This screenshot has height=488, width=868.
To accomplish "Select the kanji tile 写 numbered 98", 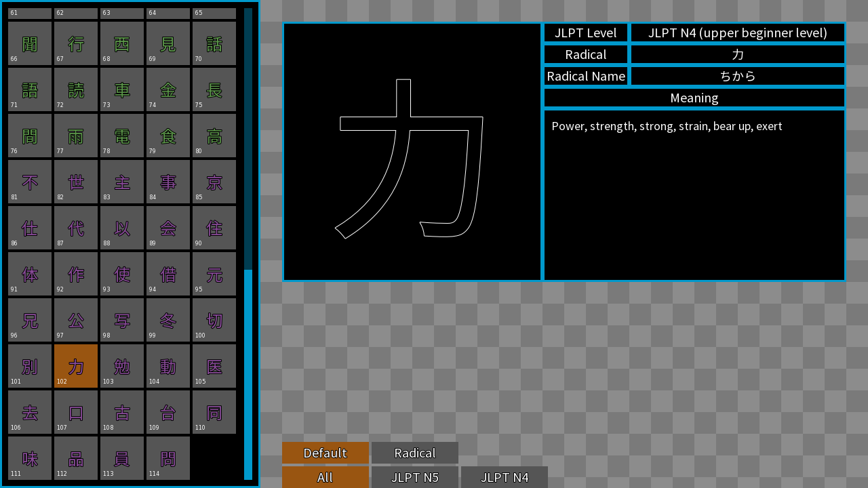I will click(x=122, y=319).
